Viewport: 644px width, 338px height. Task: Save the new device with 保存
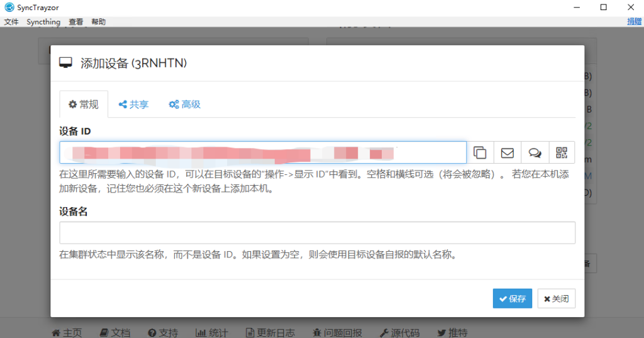tap(512, 298)
